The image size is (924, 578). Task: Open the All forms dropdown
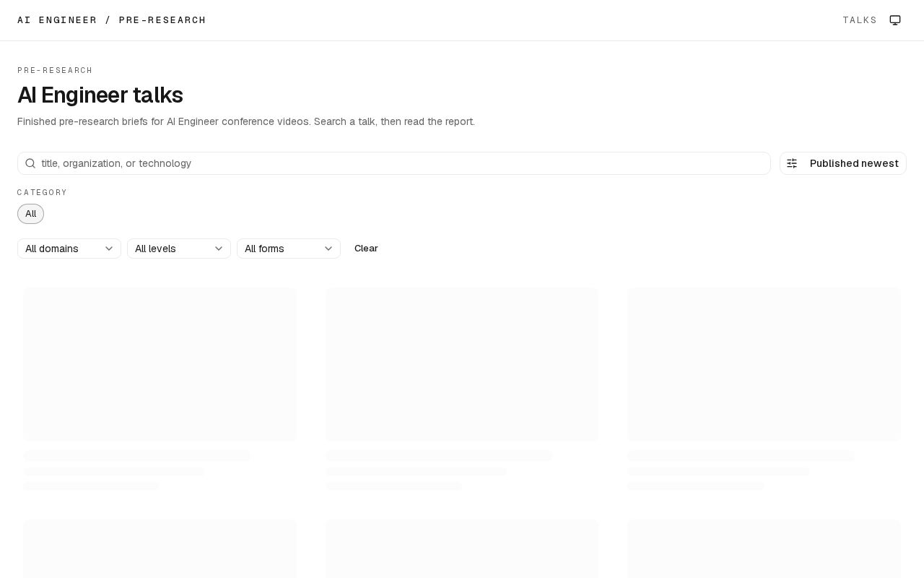click(x=289, y=249)
